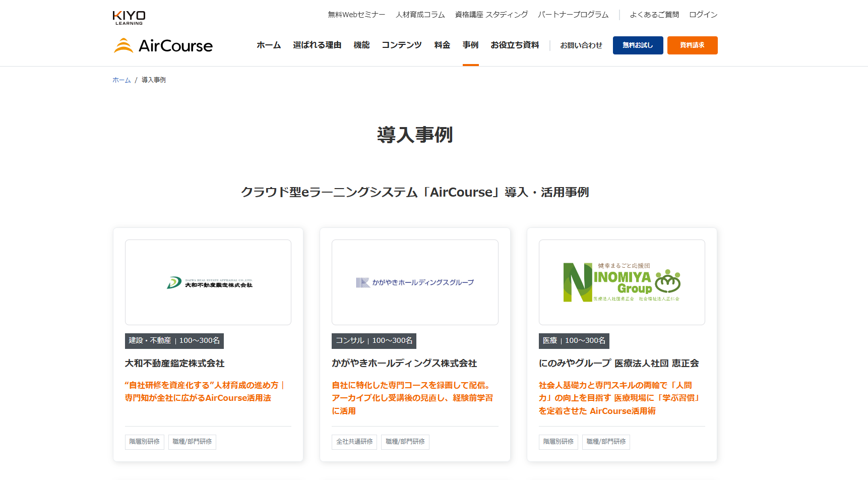The width and height of the screenshot is (868, 480).
Task: Click コンサル 100〜300名 label
Action: [374, 341]
